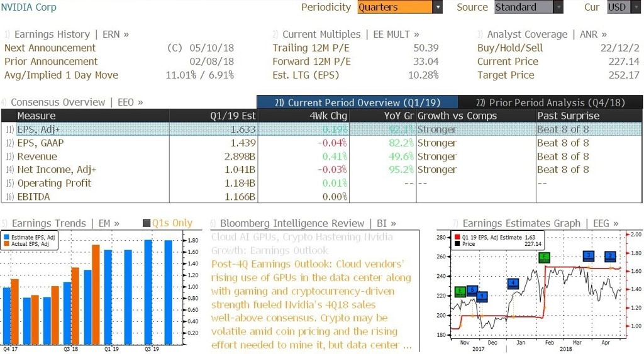Toggle blue Estimate EPS, Adj legend series
This screenshot has height=354, width=644.
6,238
